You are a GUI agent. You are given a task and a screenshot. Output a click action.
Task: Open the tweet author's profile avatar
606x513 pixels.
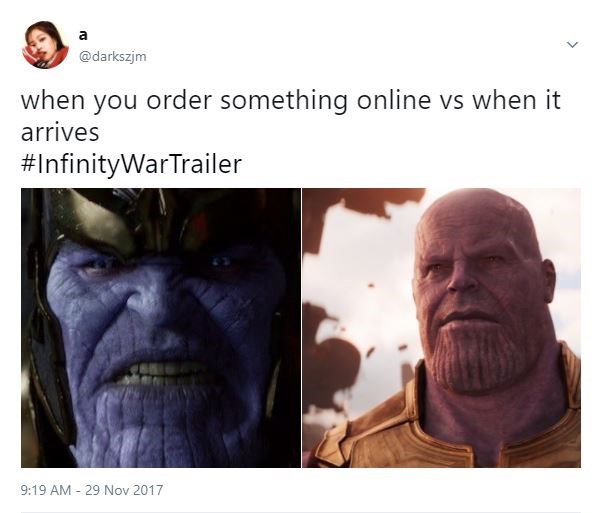click(x=45, y=44)
